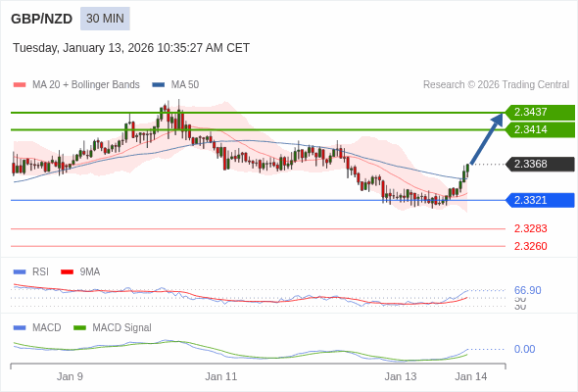Image resolution: width=578 pixels, height=392 pixels.
Task: Click the 2.3260 support level value
Action: (x=530, y=246)
